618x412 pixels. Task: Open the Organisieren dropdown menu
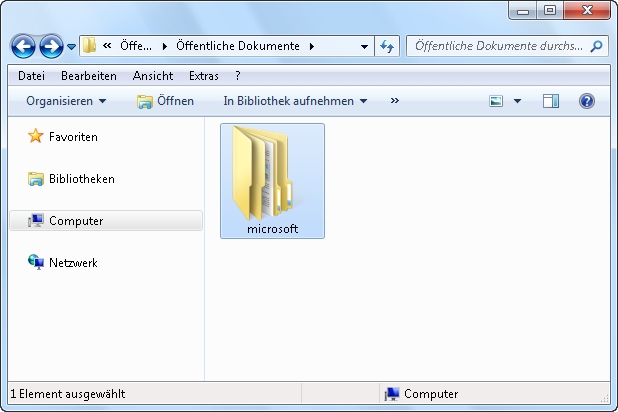click(66, 101)
